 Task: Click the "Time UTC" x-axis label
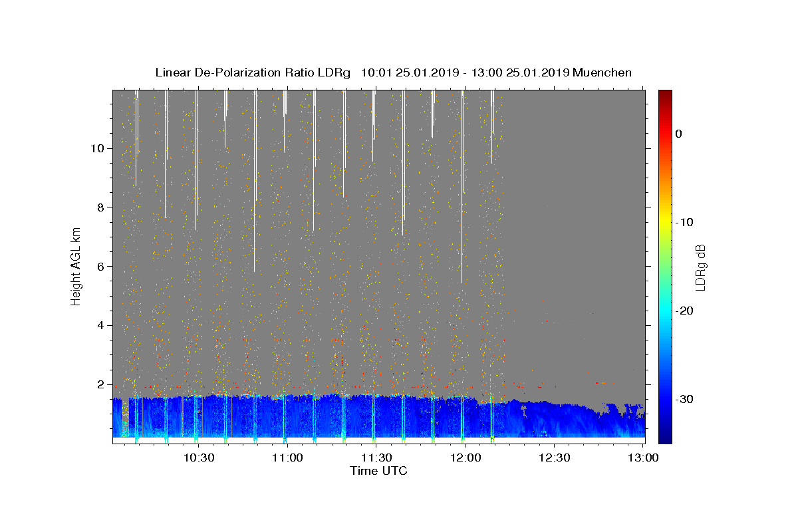378,471
